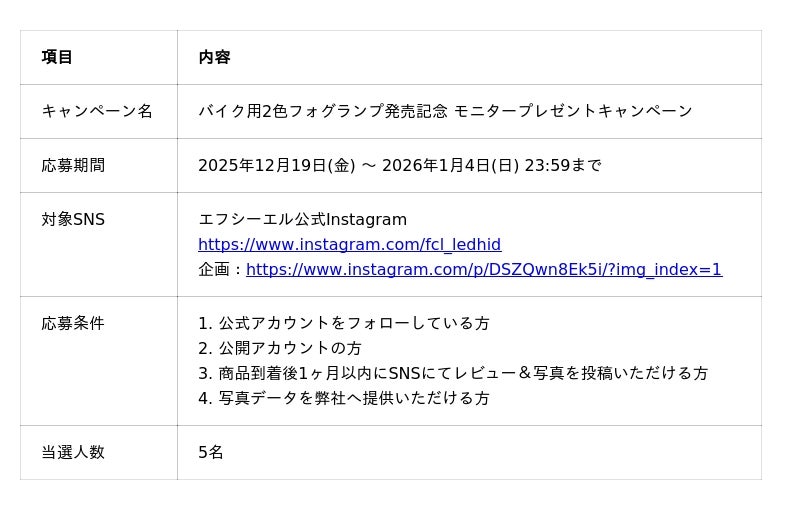The height and width of the screenshot is (510, 800).
Task: Click the 内容 column header
Action: tap(214, 57)
